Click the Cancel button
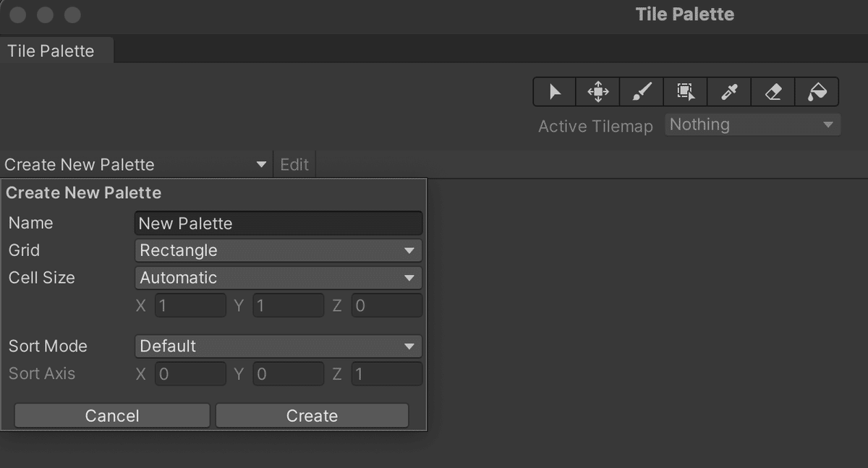 point(112,416)
